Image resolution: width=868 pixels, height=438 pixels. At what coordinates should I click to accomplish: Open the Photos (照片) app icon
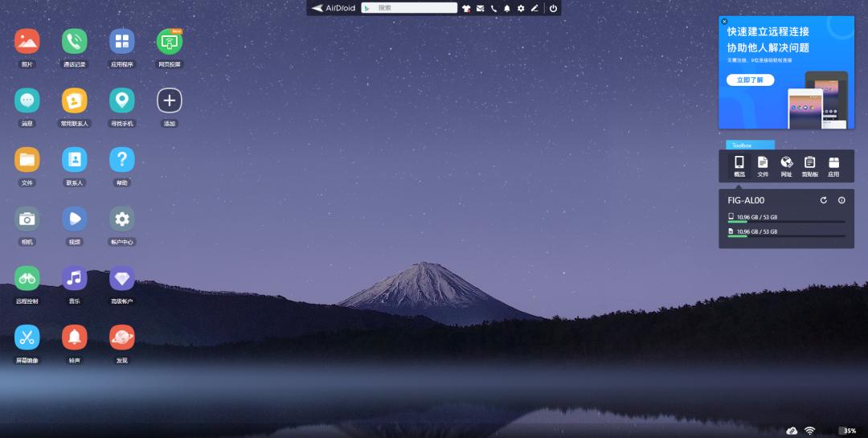pyautogui.click(x=27, y=42)
